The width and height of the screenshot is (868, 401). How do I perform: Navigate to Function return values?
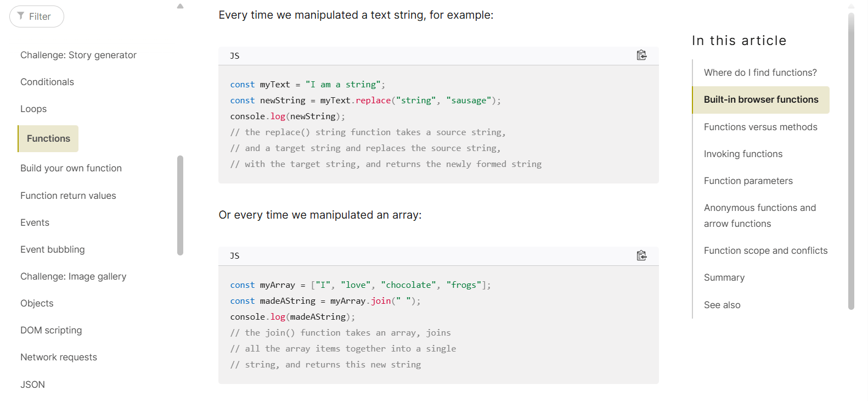click(x=68, y=196)
